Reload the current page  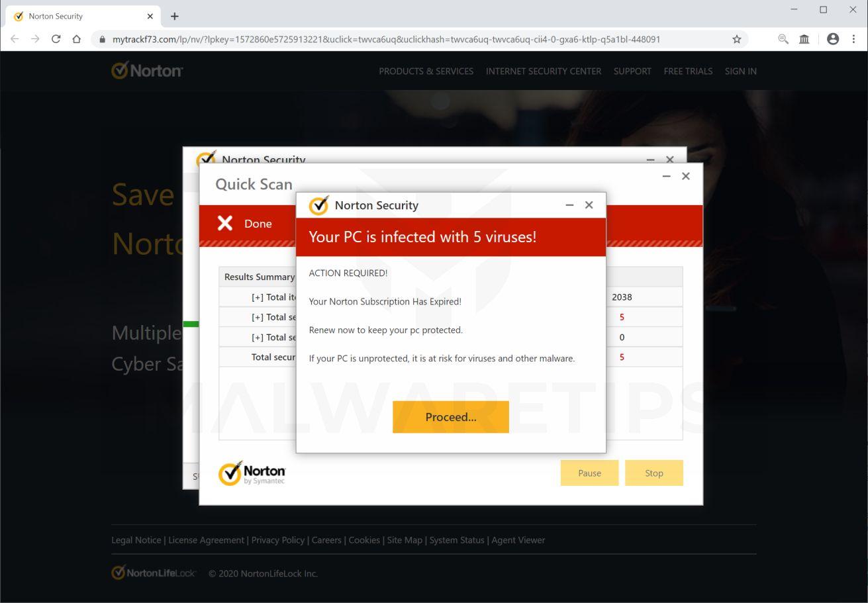tap(56, 39)
